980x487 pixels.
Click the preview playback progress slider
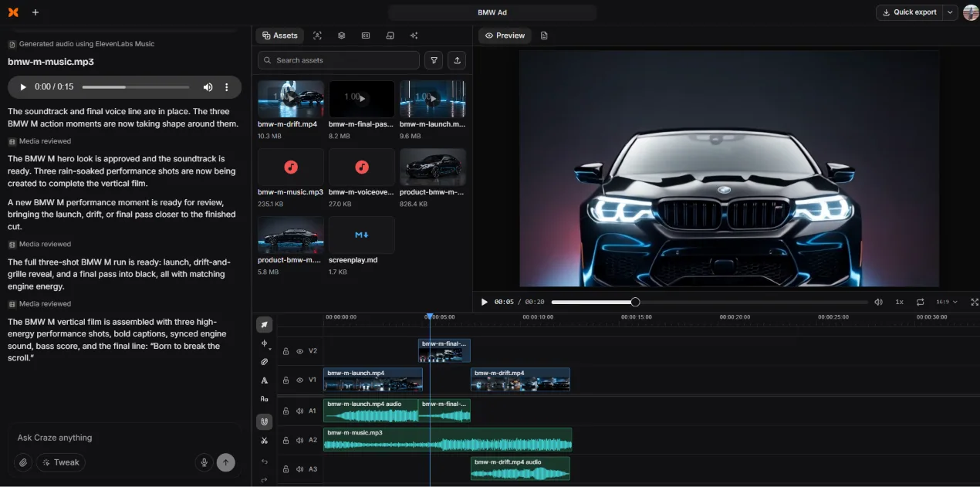coord(708,302)
